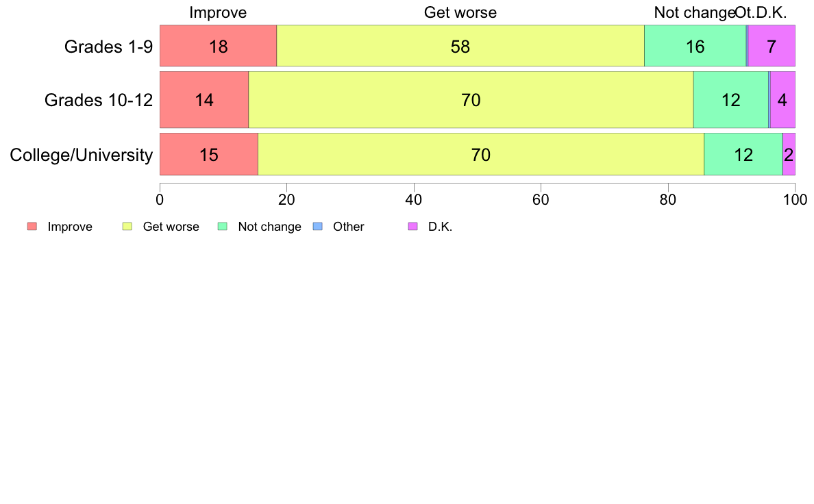Screen dimensions: 814x504
Task: Click the Improve column header
Action: 218,12
